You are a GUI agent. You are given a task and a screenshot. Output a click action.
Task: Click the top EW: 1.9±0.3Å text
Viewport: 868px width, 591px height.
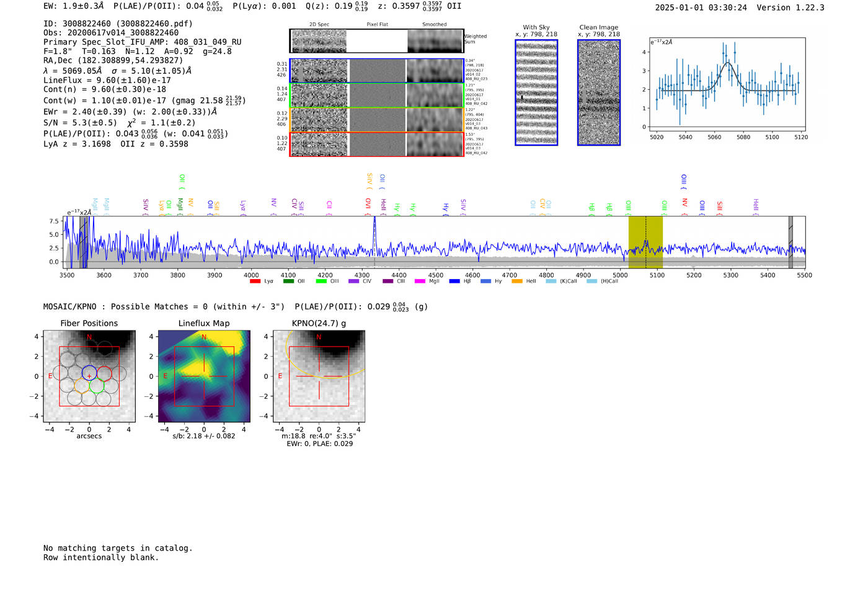pos(74,6)
